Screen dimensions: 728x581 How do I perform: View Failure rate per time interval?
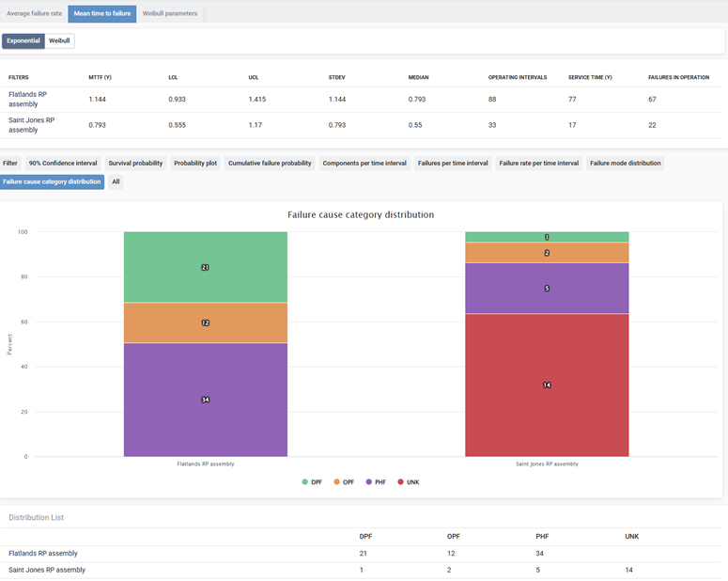pos(539,163)
